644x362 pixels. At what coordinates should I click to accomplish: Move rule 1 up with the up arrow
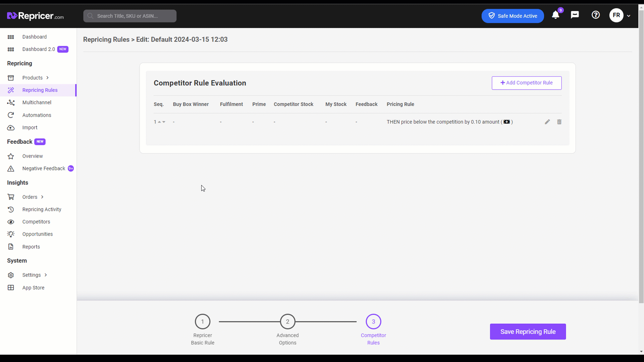pyautogui.click(x=159, y=122)
